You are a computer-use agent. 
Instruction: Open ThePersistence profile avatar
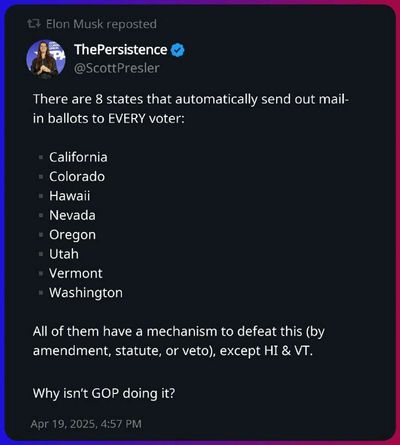46,59
